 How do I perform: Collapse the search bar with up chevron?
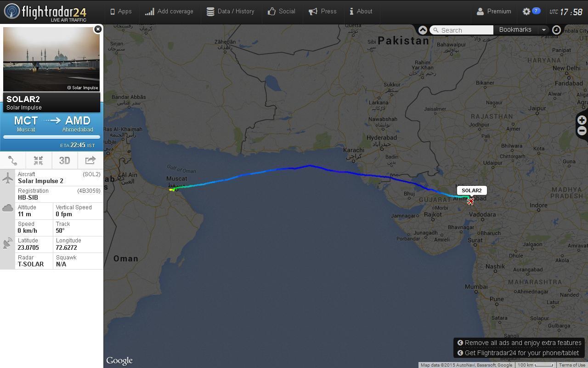tap(423, 30)
